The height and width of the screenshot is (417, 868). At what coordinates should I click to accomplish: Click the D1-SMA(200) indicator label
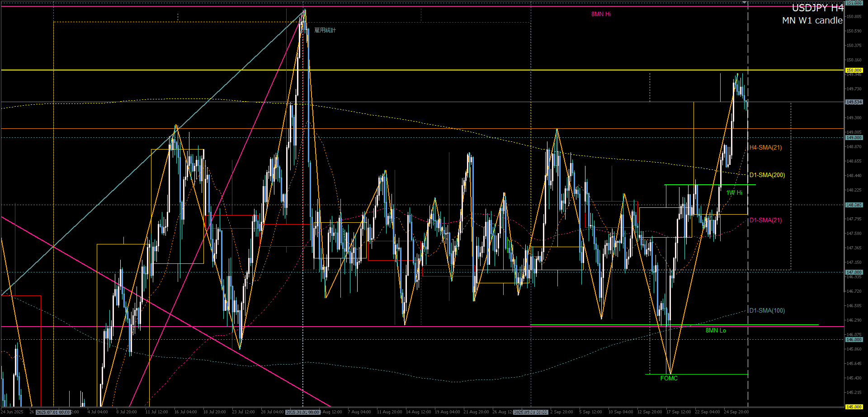tap(767, 175)
